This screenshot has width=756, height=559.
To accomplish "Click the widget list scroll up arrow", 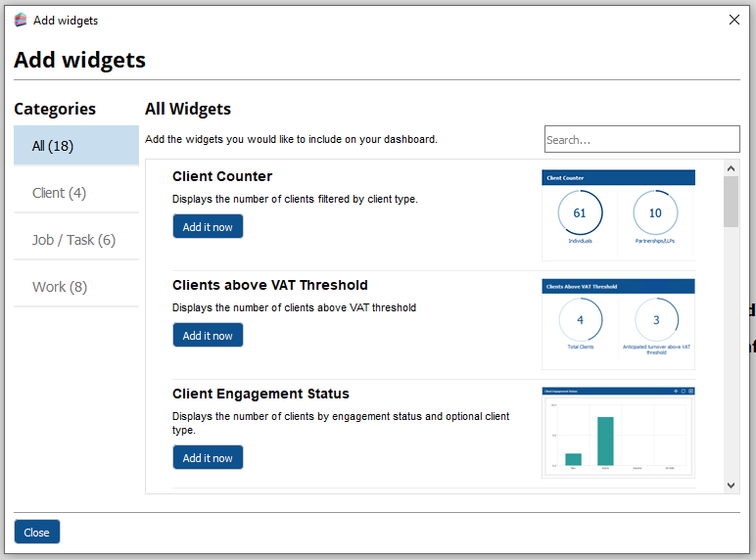I will pyautogui.click(x=732, y=167).
